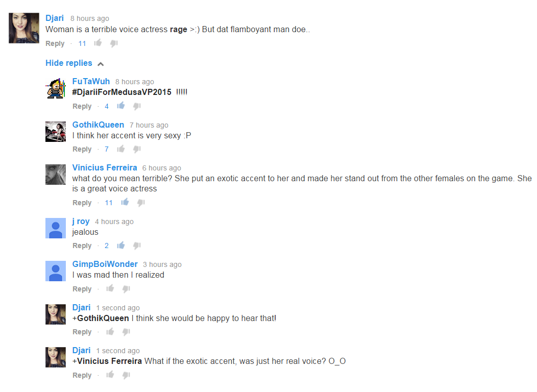The height and width of the screenshot is (392, 537).
Task: Dislike Djari's reply to GothikQueen
Action: coord(127,332)
